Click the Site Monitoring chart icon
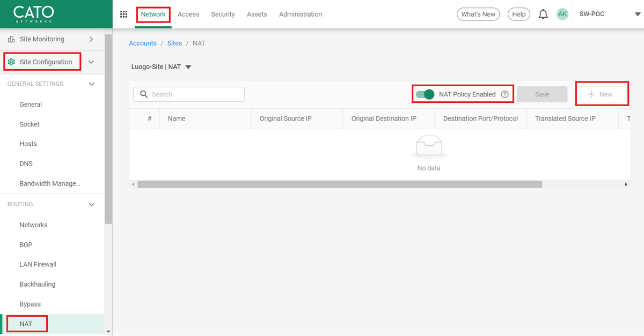This screenshot has width=644, height=336. (x=11, y=39)
